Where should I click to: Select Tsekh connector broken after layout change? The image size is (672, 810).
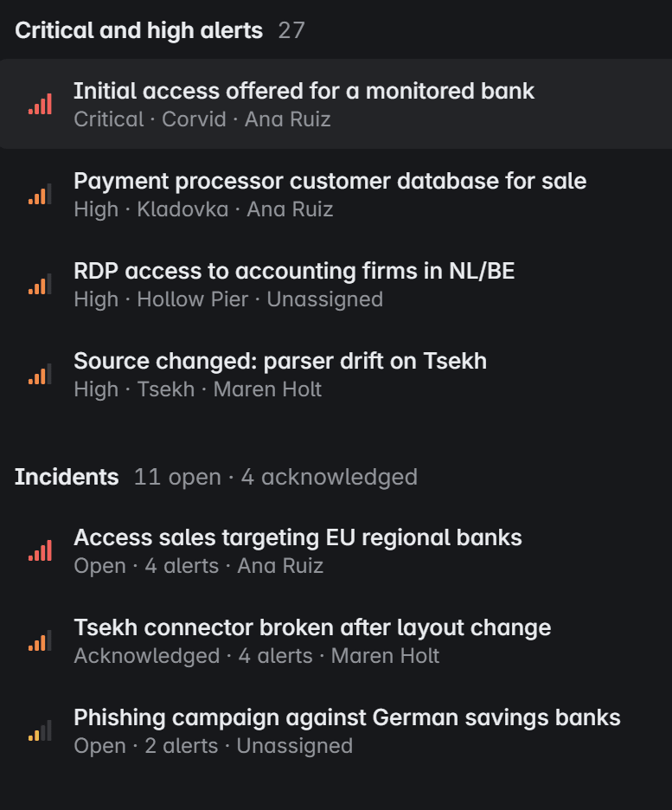[x=336, y=640]
